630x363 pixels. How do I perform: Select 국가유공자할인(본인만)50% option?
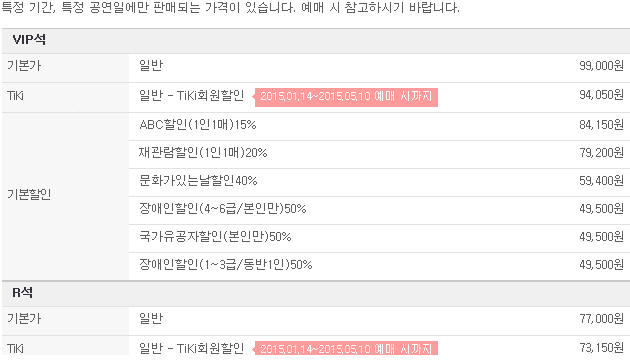215,237
